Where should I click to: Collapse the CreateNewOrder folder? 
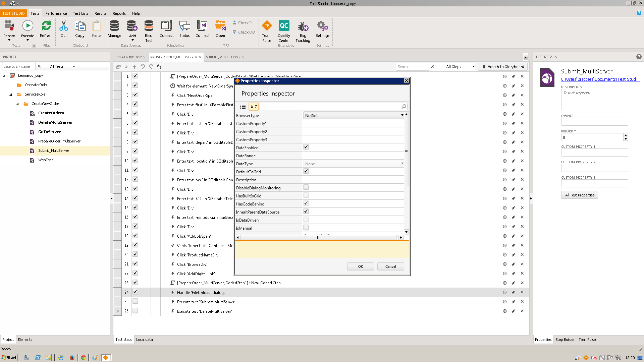coord(17,104)
